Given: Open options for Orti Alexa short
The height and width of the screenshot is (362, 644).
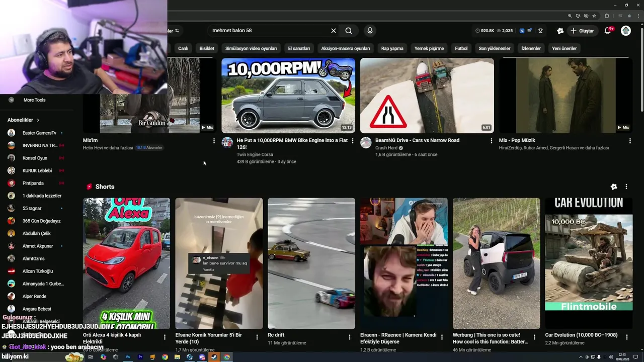Looking at the screenshot, I should point(165,337).
